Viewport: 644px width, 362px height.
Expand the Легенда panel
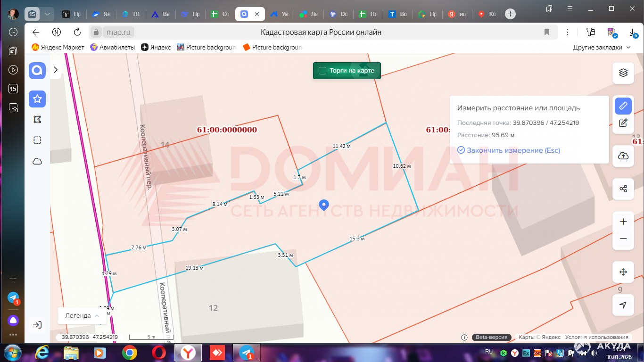[82, 316]
